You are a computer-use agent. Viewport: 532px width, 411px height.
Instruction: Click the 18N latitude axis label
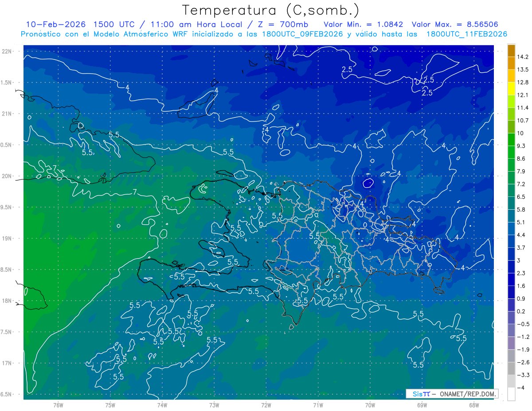click(7, 301)
